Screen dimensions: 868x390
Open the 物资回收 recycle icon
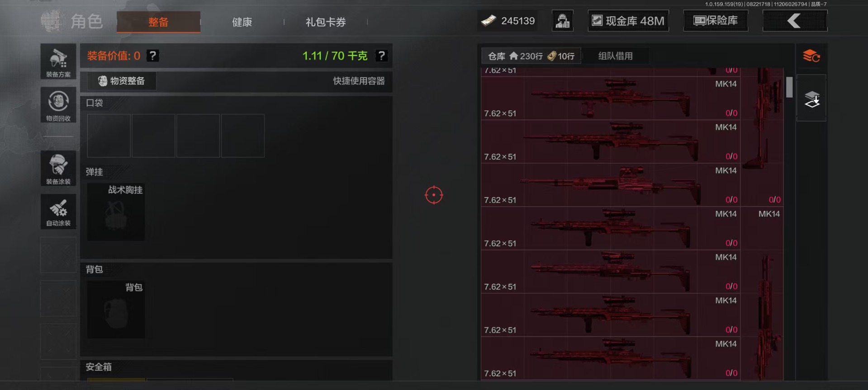pos(58,105)
